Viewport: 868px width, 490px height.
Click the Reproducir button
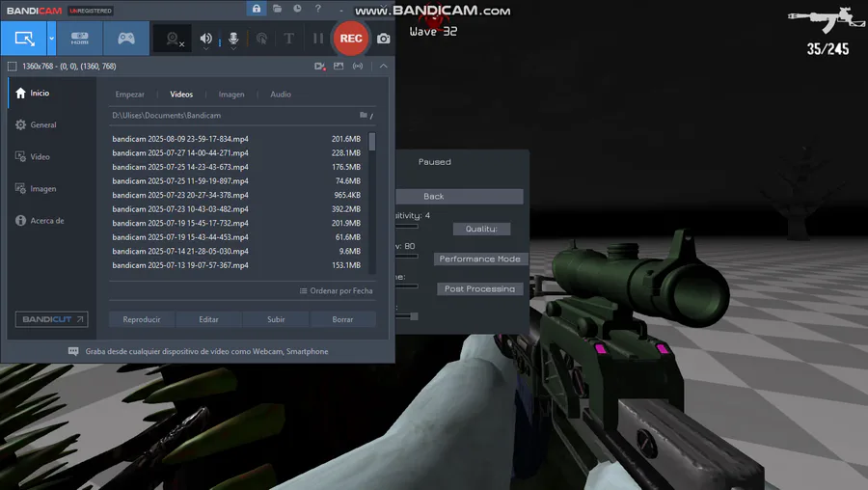[x=142, y=319]
